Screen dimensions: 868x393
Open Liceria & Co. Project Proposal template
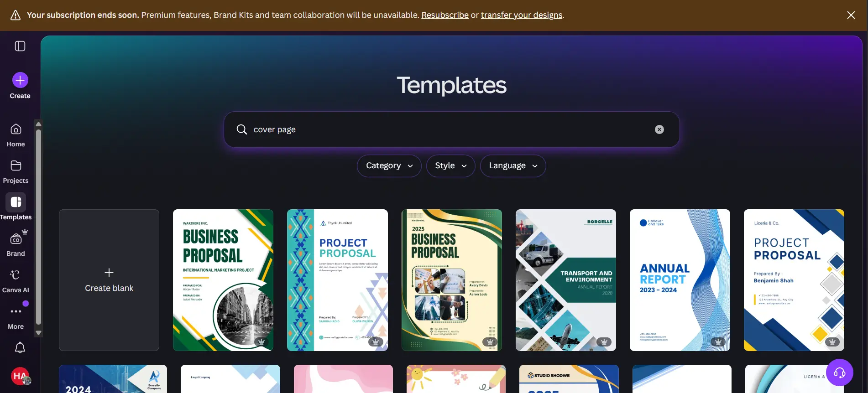794,280
